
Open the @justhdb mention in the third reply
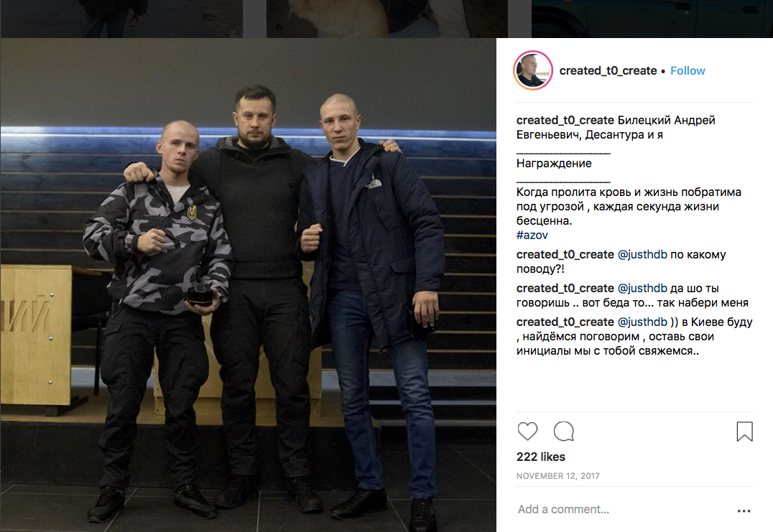tap(642, 322)
